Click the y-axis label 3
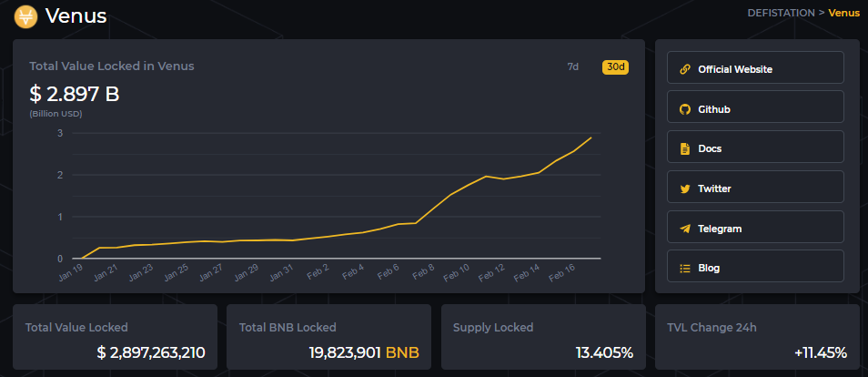Viewport: 868px width, 377px height. pos(60,133)
